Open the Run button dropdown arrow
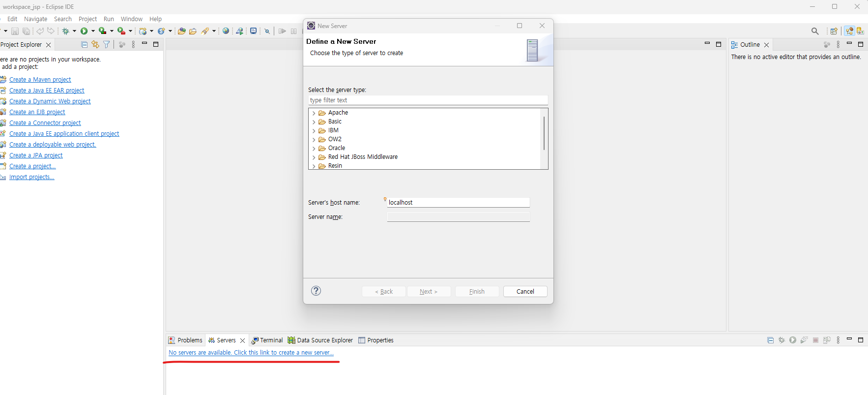The height and width of the screenshot is (395, 868). point(93,31)
